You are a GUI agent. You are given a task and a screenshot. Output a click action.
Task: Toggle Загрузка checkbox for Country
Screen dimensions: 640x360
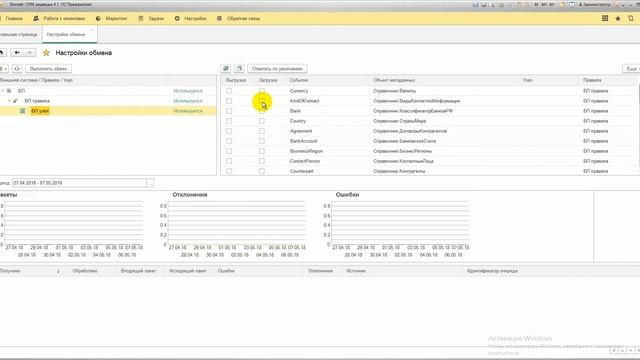click(x=262, y=121)
